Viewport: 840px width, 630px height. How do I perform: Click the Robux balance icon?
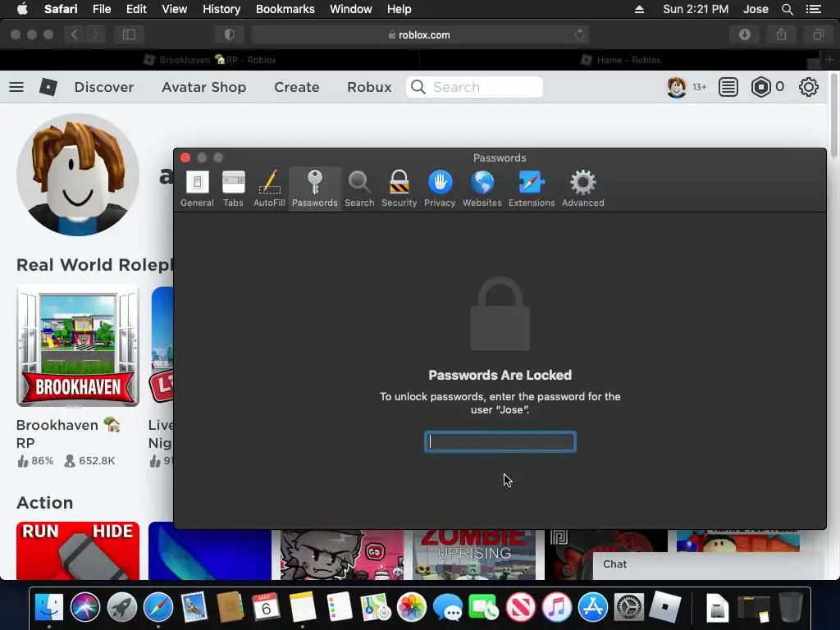point(760,87)
